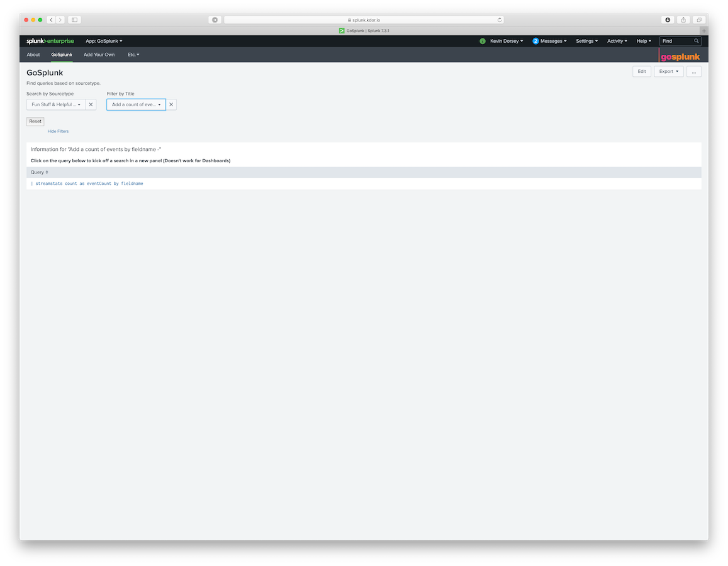Open the Fun Stuff & Helpful sourcetype dropdown

(x=56, y=104)
